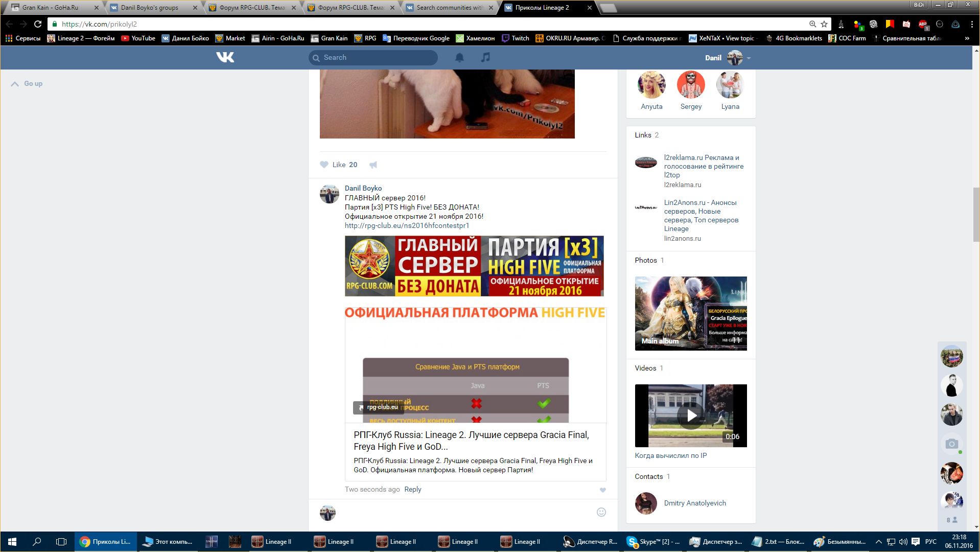The height and width of the screenshot is (552, 980).
Task: Open online friends counter in sidebar
Action: coord(951,520)
